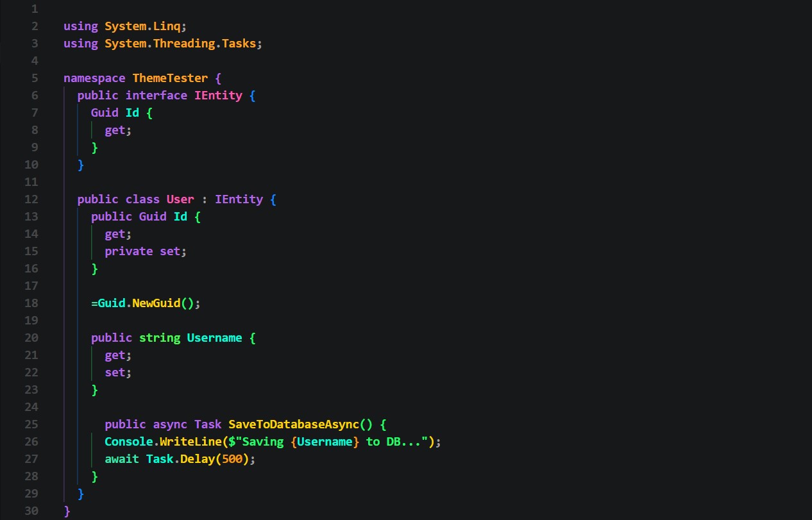Screen dimensions: 812x520
Task: Click "NewGuid" on line 18
Action: click(x=156, y=303)
